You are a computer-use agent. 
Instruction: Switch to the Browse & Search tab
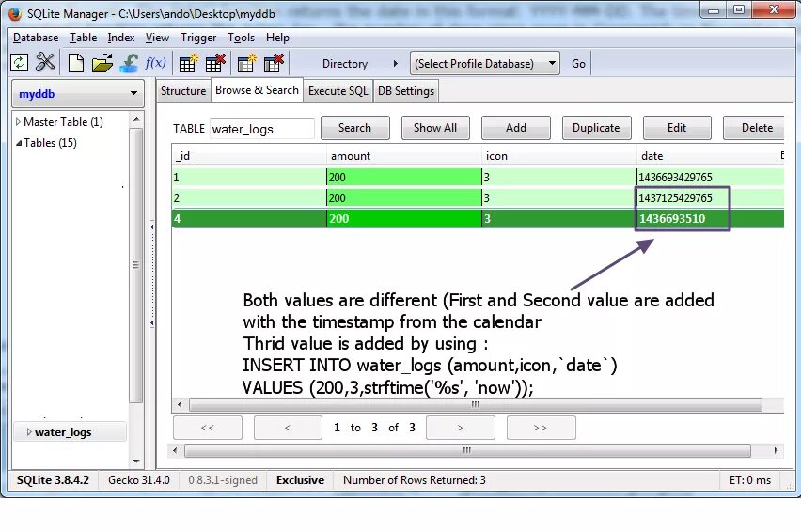click(257, 90)
